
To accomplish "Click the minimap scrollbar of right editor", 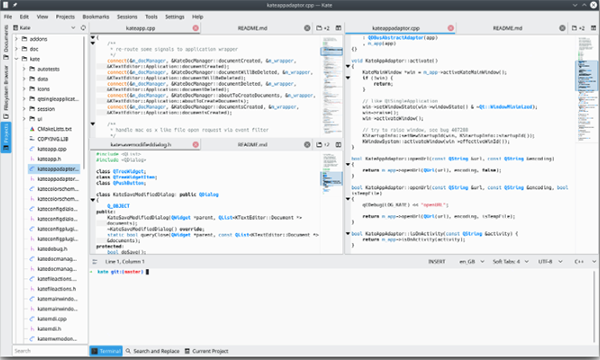I will (587, 145).
